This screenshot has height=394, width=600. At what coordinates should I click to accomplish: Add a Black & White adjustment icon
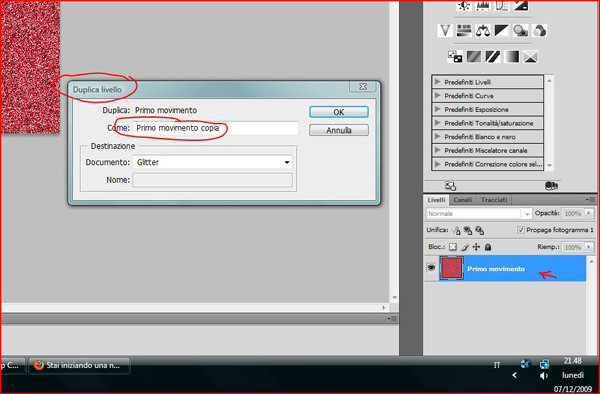tap(502, 31)
